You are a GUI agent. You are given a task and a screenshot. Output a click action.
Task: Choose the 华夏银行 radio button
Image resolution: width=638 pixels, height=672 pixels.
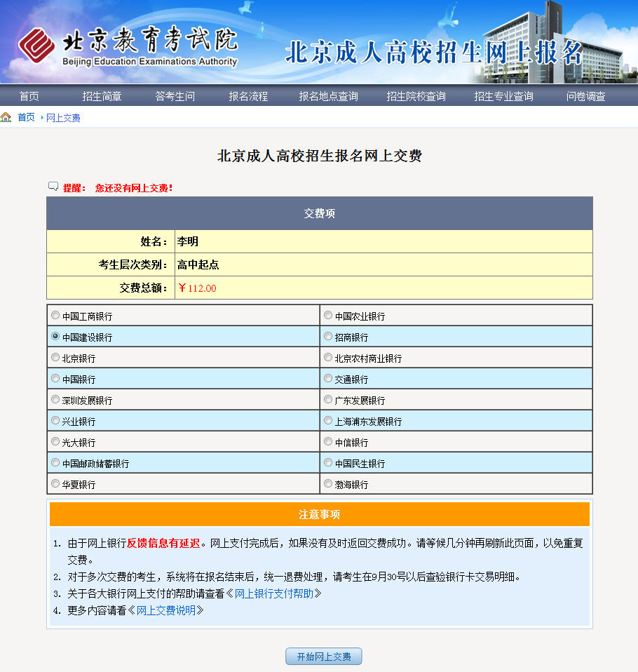55,483
